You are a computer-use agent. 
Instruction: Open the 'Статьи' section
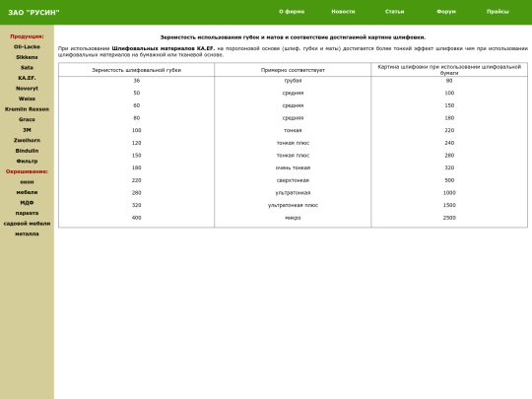pyautogui.click(x=395, y=12)
